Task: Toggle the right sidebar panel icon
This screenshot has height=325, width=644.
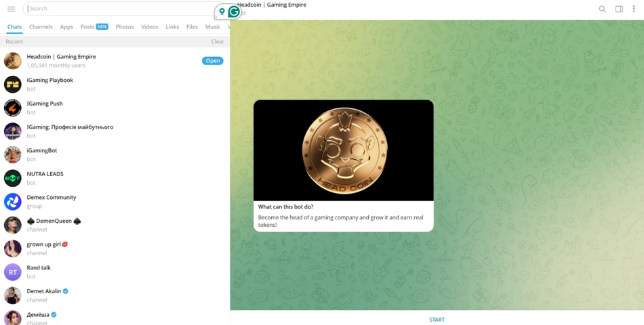Action: (x=619, y=9)
